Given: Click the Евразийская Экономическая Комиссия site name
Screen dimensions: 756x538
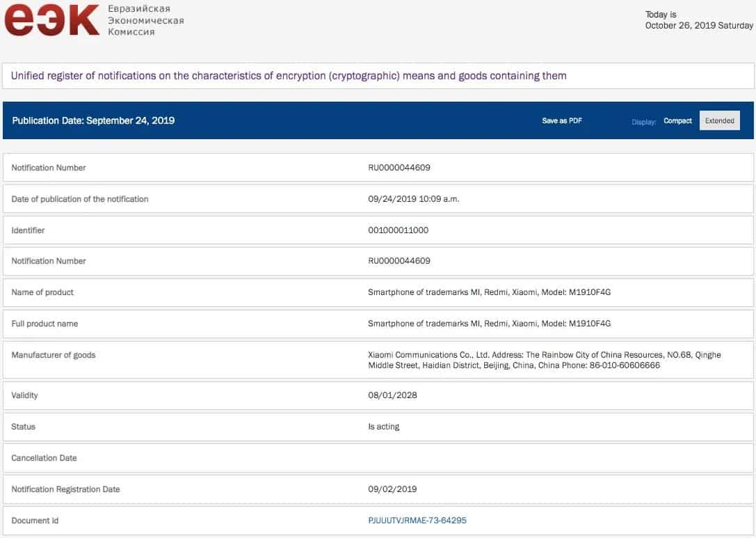Looking at the screenshot, I should click(x=146, y=21).
